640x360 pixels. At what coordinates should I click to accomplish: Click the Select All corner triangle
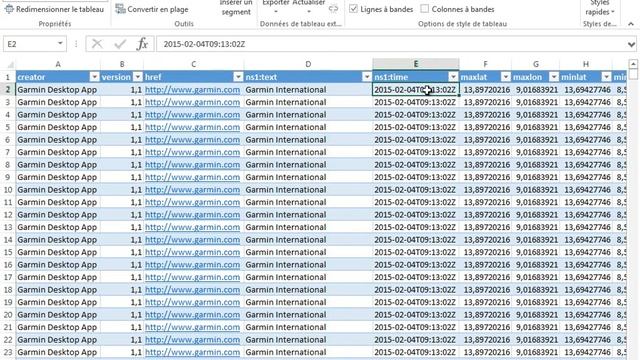pos(10,64)
